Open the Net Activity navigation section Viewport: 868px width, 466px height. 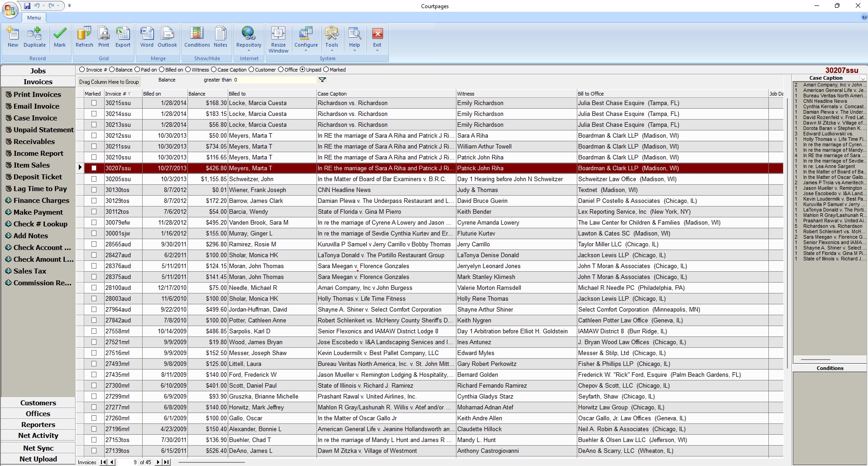(x=38, y=435)
